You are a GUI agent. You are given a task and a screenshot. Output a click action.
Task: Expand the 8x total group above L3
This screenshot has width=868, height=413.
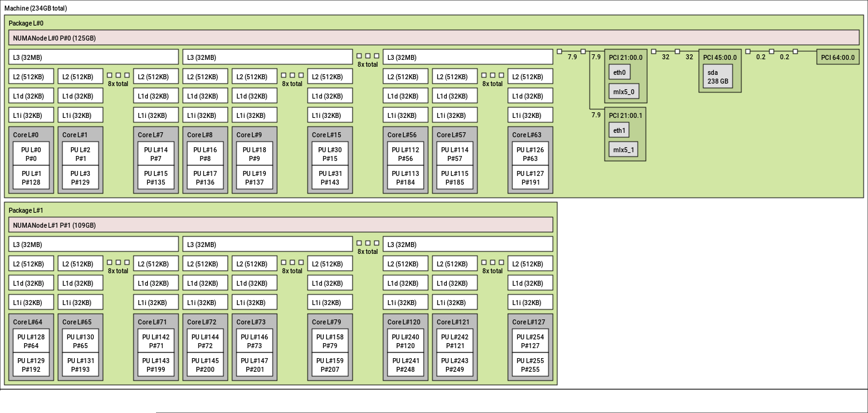pos(367,58)
